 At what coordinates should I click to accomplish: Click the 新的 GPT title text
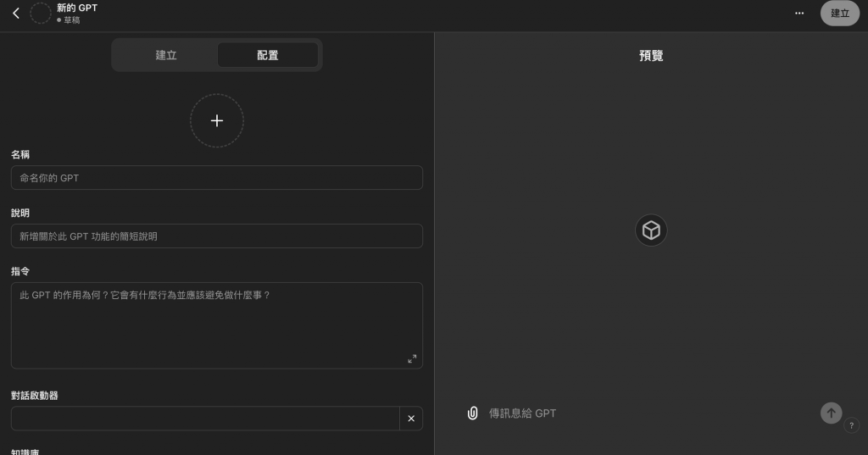(x=77, y=8)
